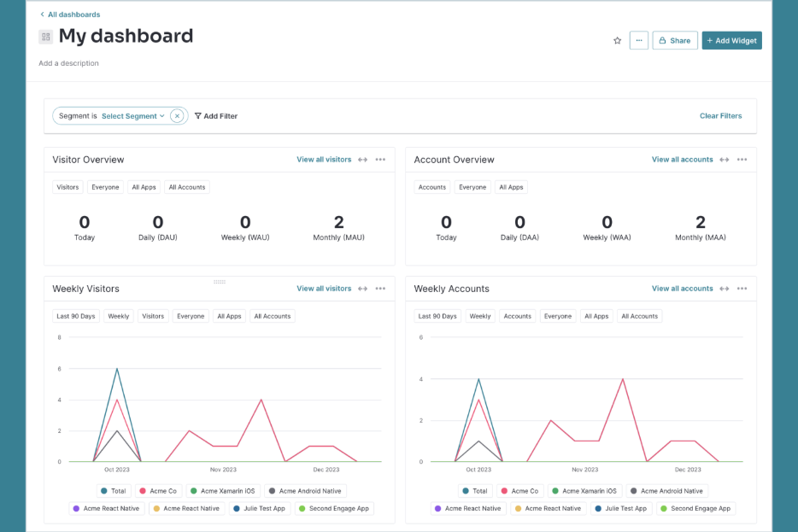Click the grid icon next to My dashboard title
The image size is (798, 532).
click(45, 37)
